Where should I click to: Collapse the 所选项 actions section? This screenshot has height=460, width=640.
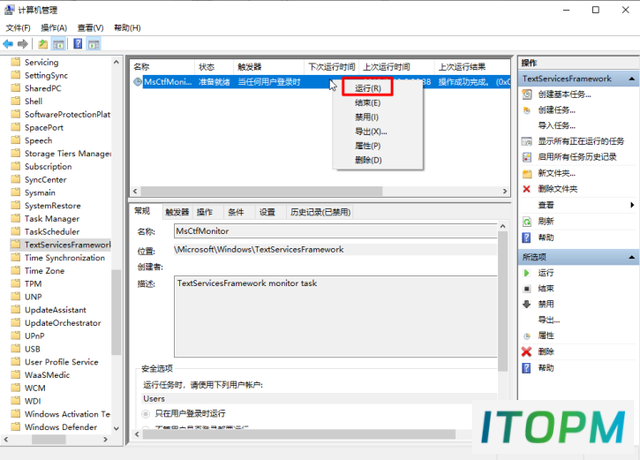pos(632,257)
